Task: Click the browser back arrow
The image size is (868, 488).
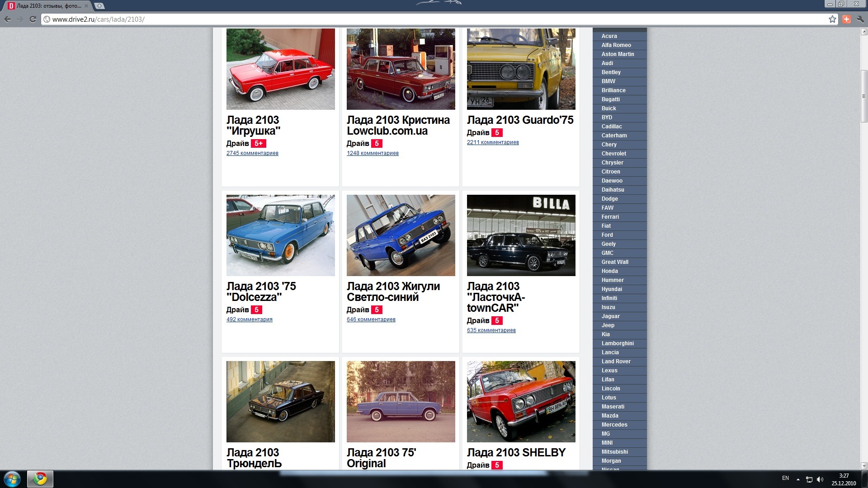Action: (7, 19)
